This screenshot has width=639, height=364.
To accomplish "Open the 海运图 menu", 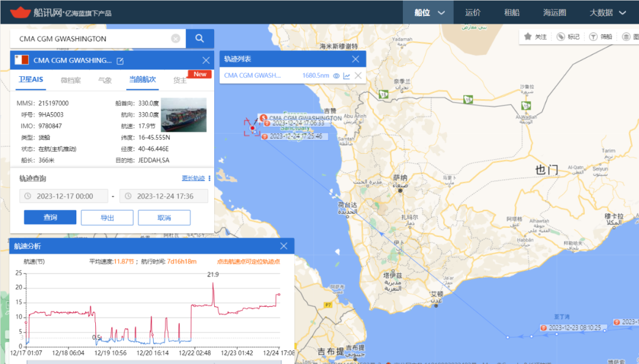I will (x=554, y=12).
